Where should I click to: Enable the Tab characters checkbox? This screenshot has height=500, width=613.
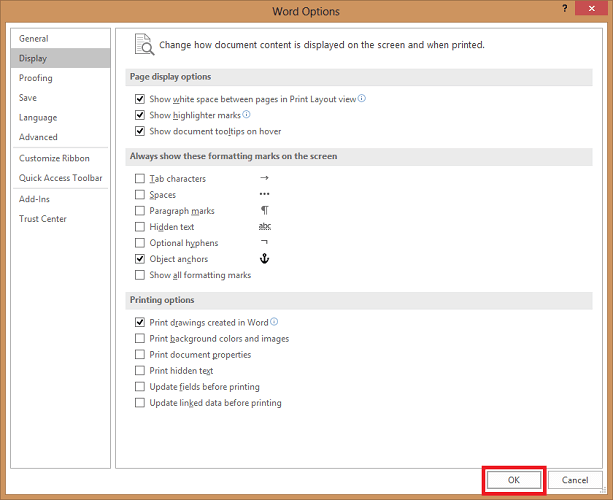pos(140,179)
